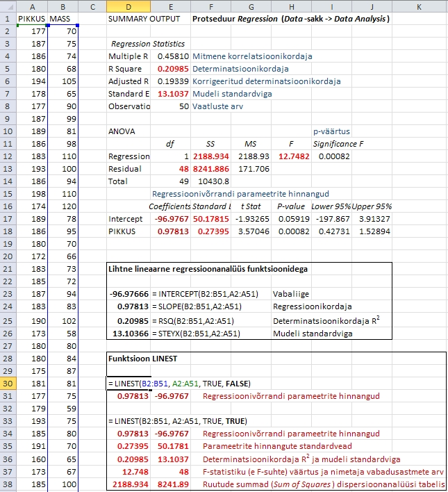Image resolution: width=448 pixels, height=492 pixels.
Task: Click cell with PIKKUS header in A1
Action: coord(32,19)
